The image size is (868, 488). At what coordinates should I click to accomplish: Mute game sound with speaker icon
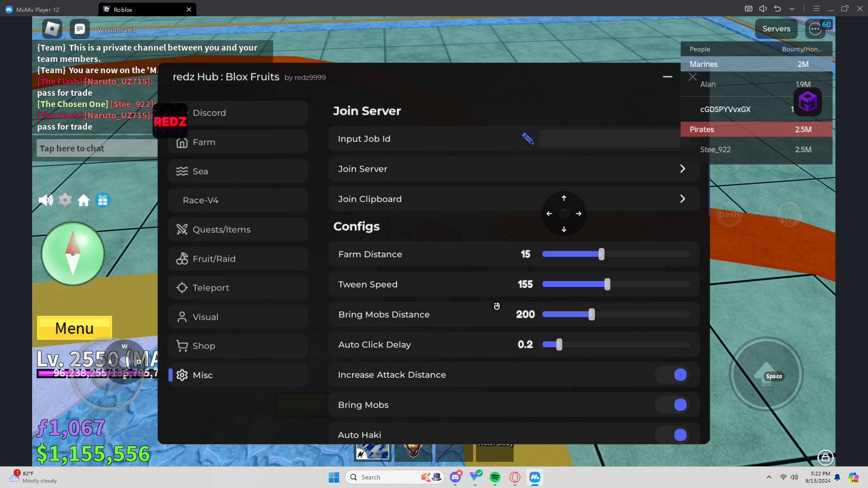click(46, 200)
